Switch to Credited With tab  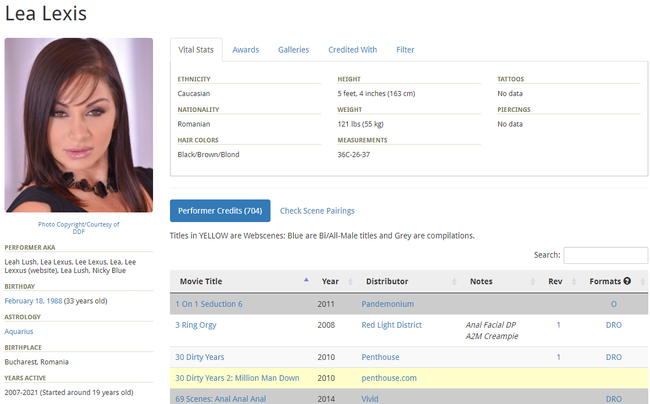pyautogui.click(x=353, y=50)
